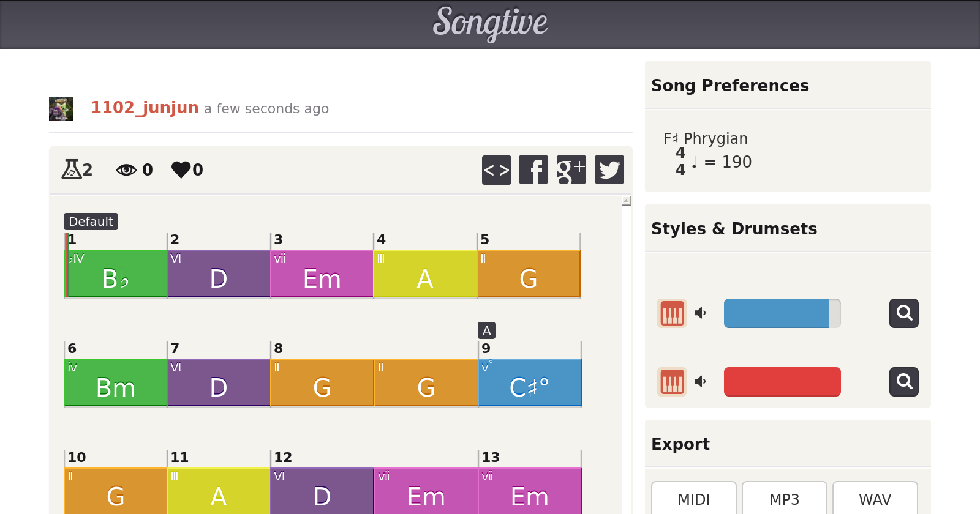
Task: Mute the red instrument track
Action: 700,382
